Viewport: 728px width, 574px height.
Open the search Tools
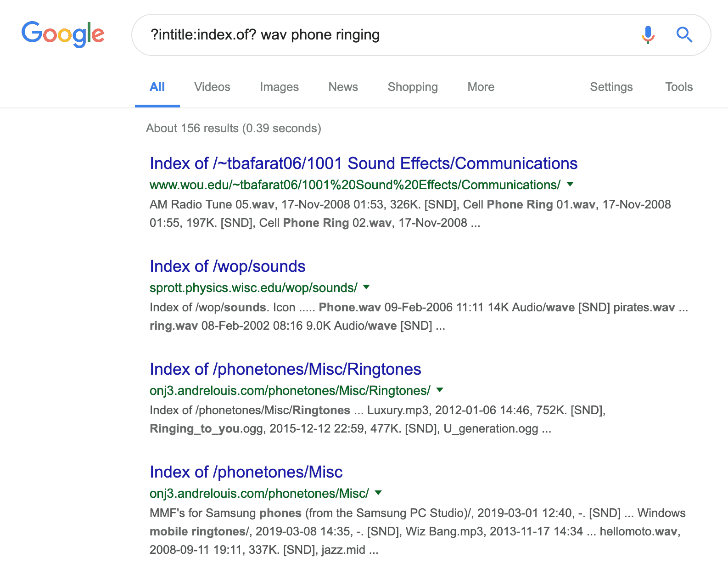679,87
